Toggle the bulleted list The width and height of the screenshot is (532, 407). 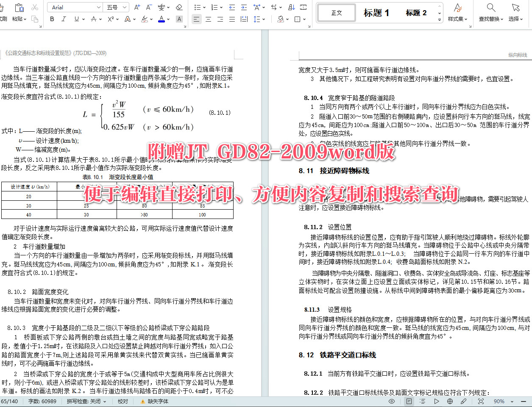(x=198, y=7)
